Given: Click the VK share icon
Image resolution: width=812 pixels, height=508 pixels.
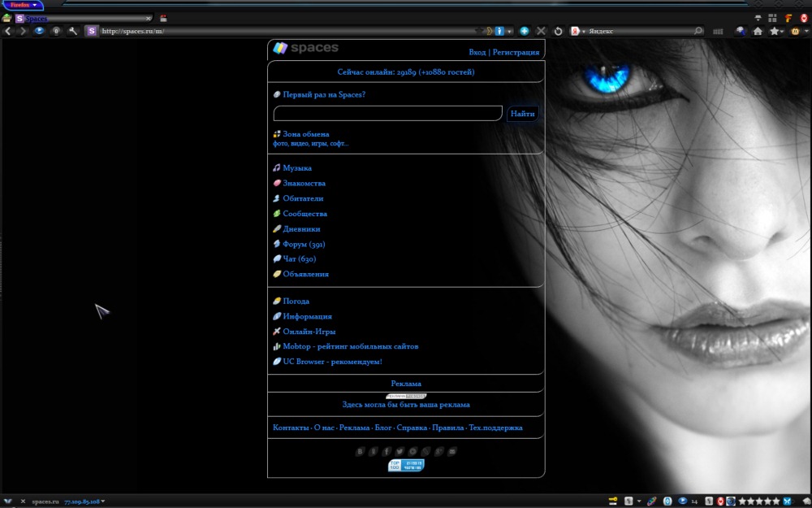Looking at the screenshot, I should [360, 451].
